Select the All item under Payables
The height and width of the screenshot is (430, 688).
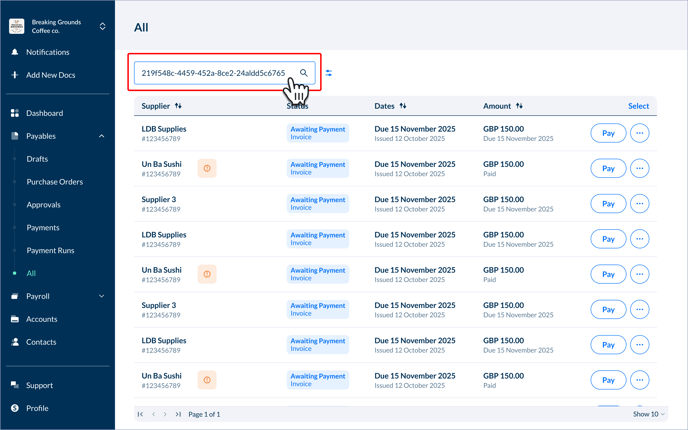(x=31, y=273)
